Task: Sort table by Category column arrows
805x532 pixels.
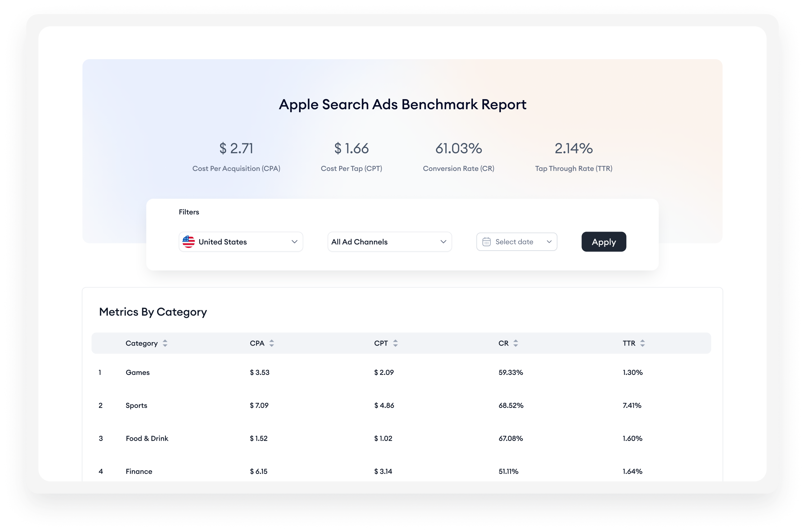Action: click(165, 343)
